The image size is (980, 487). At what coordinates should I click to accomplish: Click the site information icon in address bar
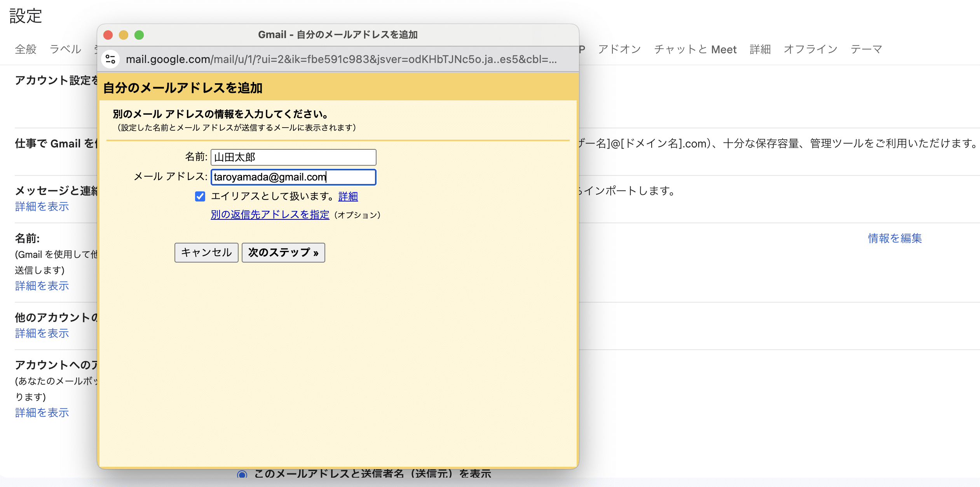coord(110,59)
